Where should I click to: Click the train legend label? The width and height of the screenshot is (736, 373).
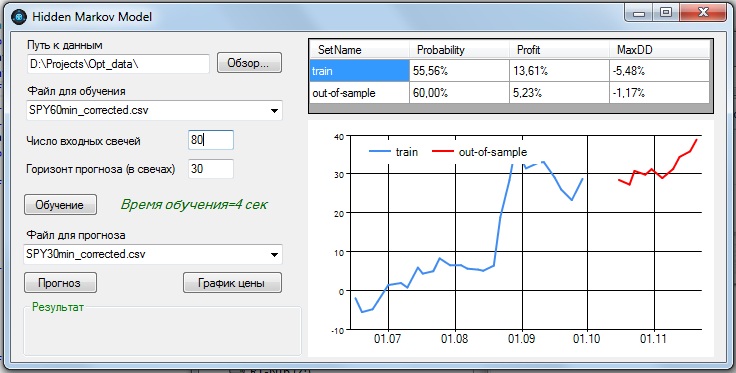coord(406,152)
